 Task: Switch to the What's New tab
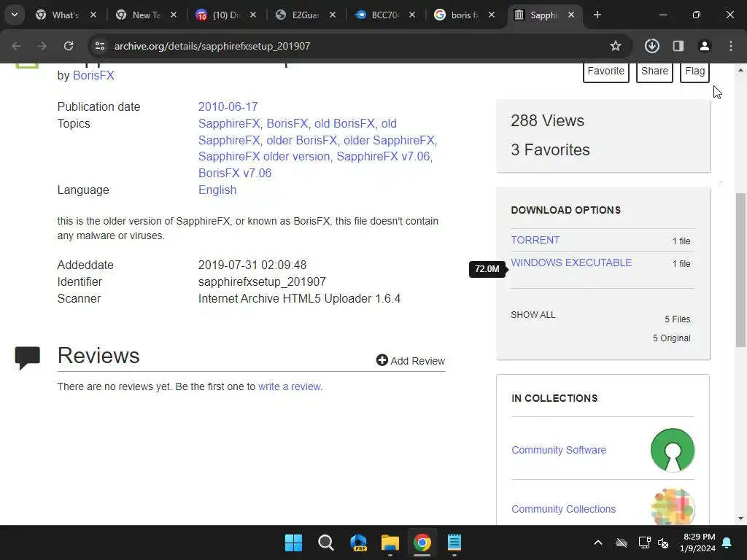pos(66,15)
